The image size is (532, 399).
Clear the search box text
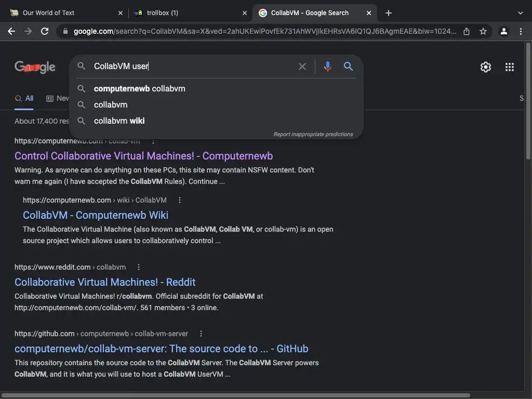tap(302, 66)
